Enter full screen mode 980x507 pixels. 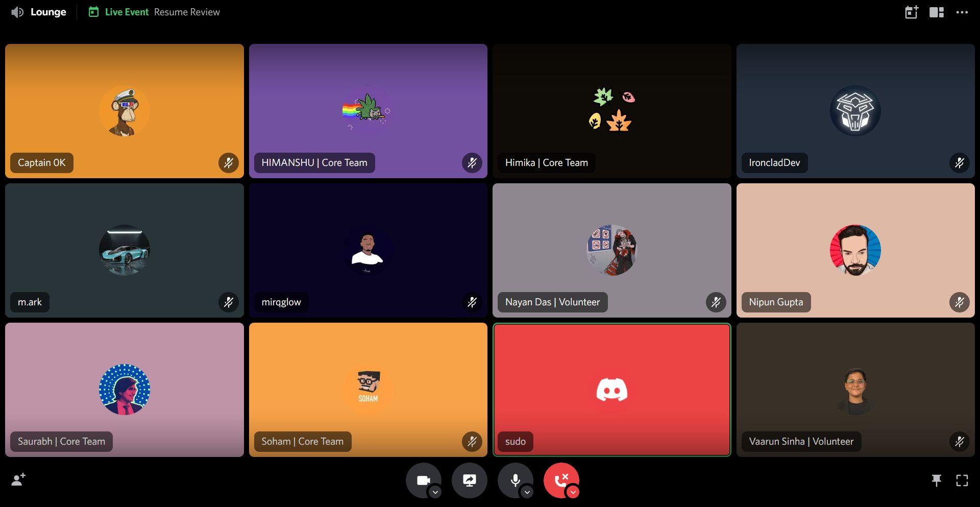tap(962, 480)
